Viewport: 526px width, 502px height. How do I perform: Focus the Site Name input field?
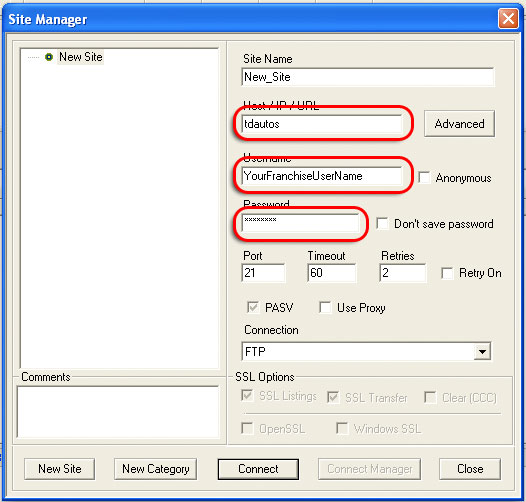click(x=368, y=77)
